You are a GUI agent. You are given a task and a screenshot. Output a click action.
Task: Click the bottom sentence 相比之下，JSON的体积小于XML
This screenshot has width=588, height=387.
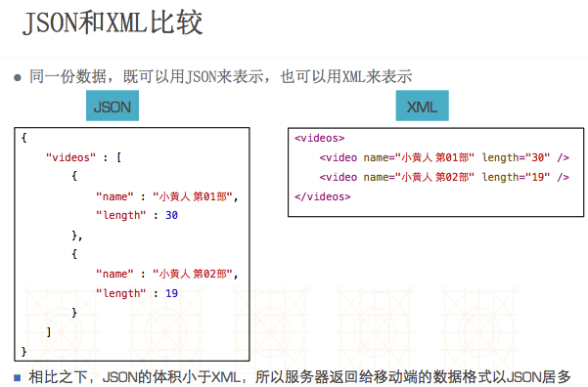click(x=134, y=377)
